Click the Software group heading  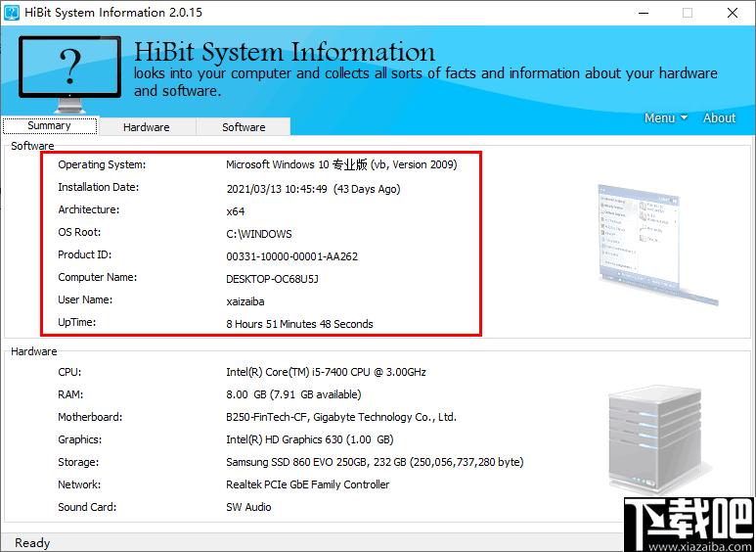(33, 146)
